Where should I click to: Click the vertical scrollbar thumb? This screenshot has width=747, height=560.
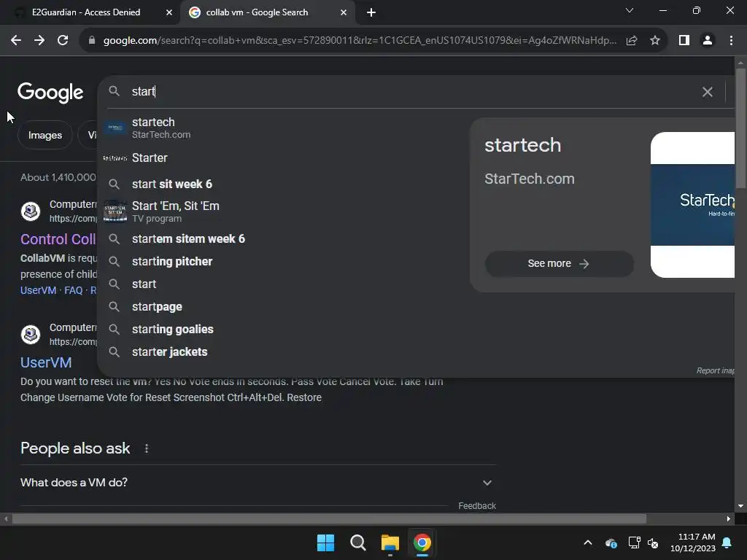[741, 128]
